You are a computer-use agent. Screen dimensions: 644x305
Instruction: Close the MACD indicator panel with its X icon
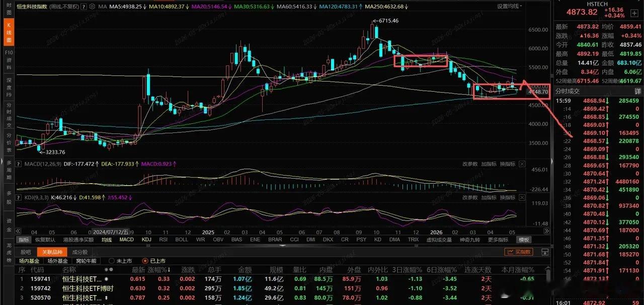pyautogui.click(x=522, y=164)
